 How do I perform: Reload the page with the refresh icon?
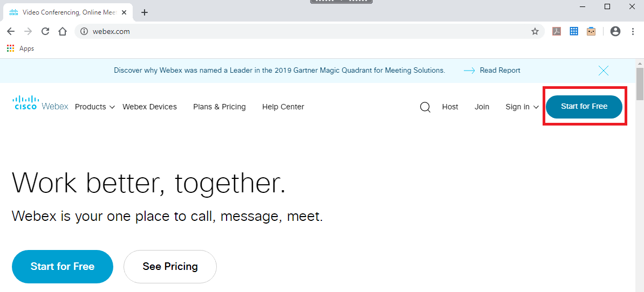(x=45, y=32)
